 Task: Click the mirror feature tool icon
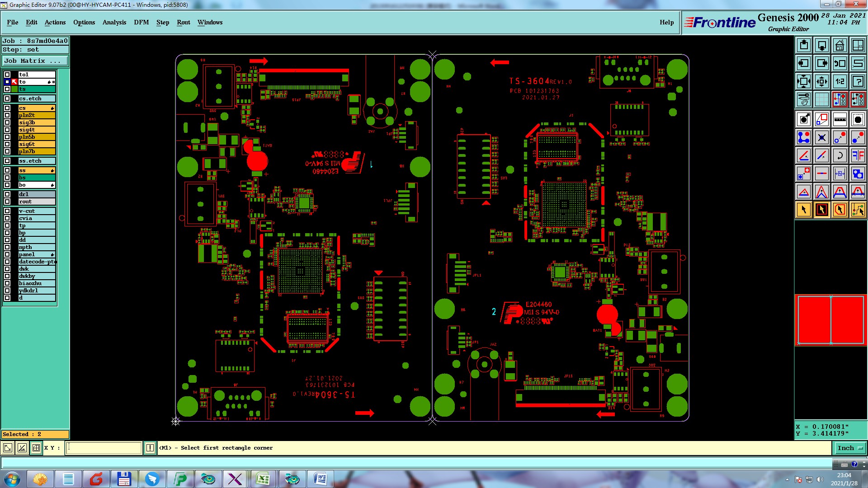coord(858,155)
